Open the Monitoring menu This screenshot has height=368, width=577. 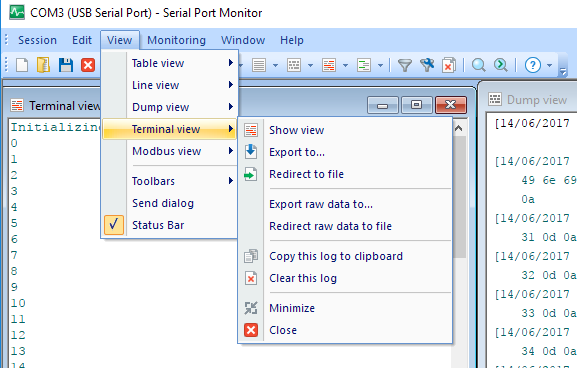tap(176, 40)
